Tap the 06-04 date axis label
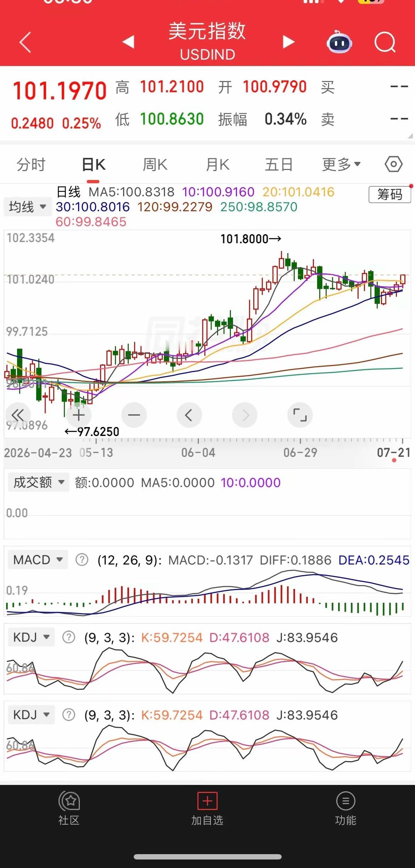This screenshot has width=415, height=868. point(198,453)
